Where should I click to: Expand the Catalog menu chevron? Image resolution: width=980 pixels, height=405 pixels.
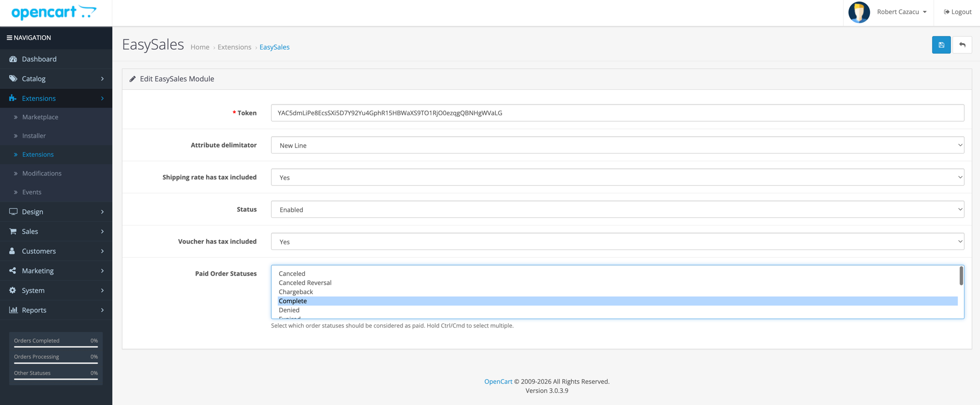pyautogui.click(x=102, y=78)
